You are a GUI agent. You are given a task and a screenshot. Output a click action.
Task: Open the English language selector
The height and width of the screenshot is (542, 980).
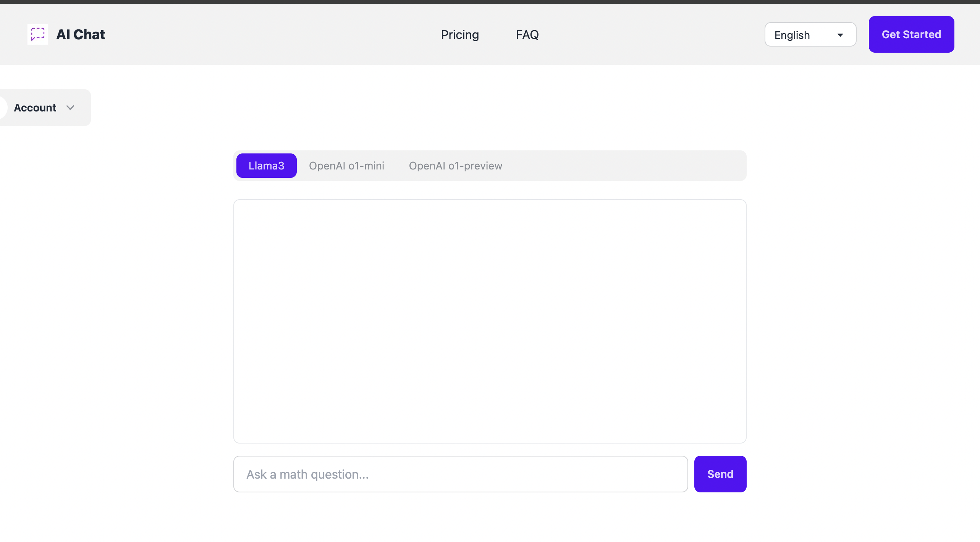coord(810,34)
